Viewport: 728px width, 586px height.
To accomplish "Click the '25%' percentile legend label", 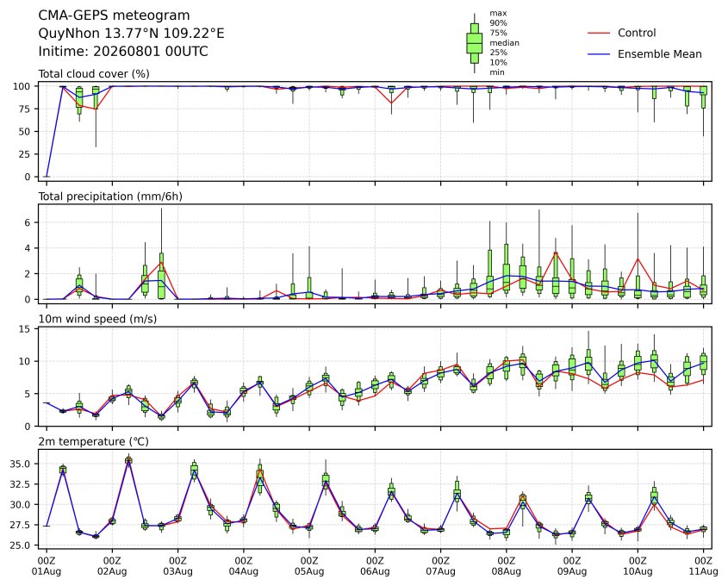I will click(498, 53).
